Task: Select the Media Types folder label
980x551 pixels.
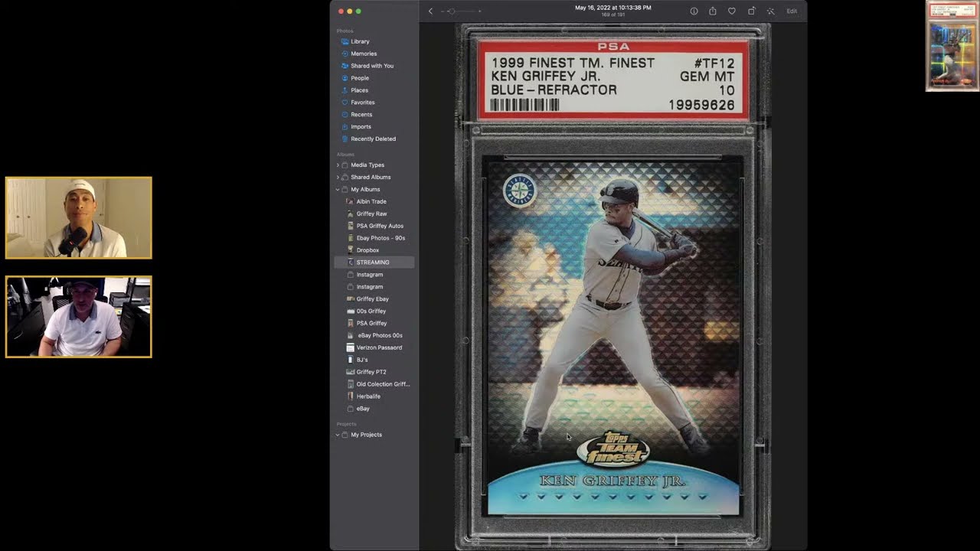Action: click(x=367, y=165)
